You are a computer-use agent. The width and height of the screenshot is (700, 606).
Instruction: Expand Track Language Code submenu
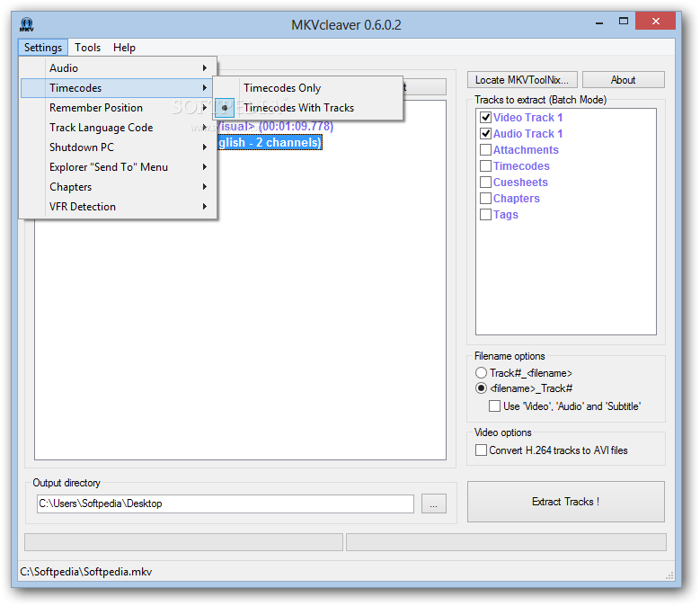pos(119,128)
